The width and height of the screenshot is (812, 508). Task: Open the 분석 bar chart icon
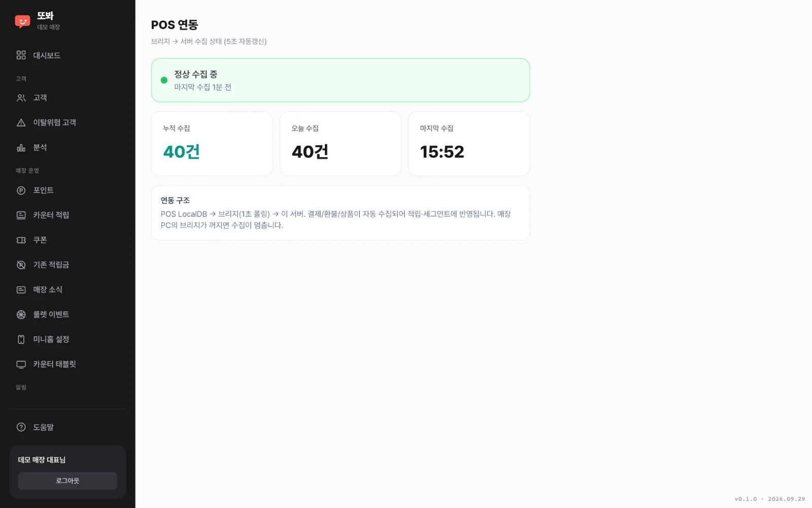[x=21, y=147]
